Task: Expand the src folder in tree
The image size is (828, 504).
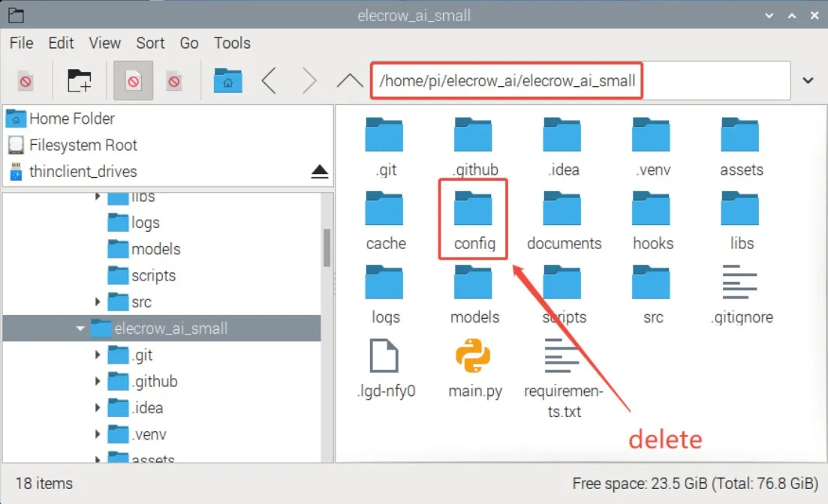Action: (98, 302)
